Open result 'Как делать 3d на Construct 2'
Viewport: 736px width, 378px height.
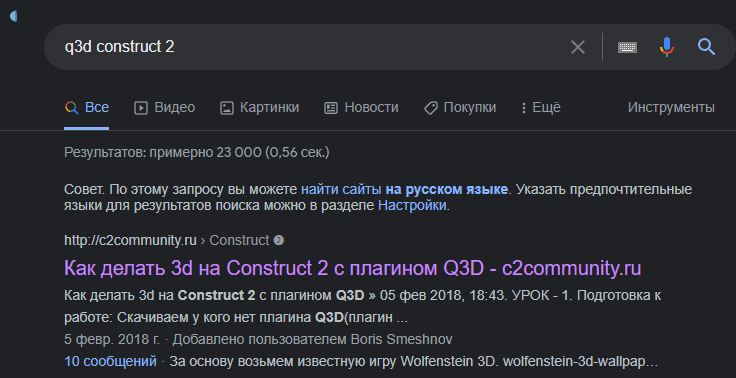pos(353,268)
